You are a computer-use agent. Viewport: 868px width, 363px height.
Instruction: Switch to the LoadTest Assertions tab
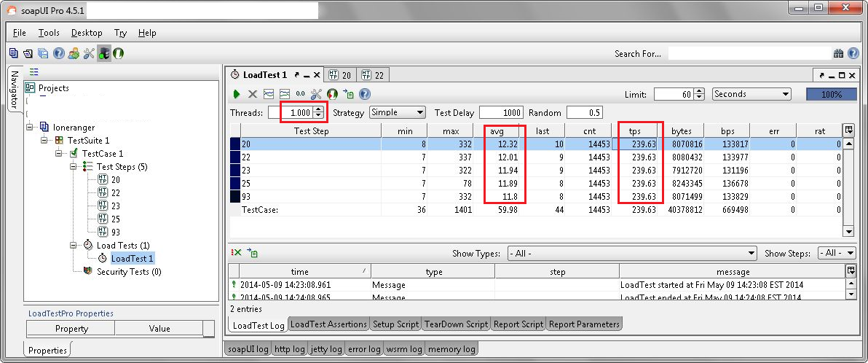[328, 324]
